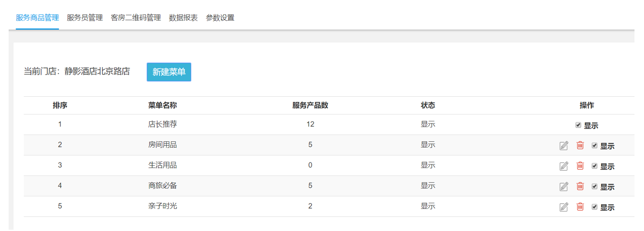Toggle 显示 checkbox for 亲子时光 row

point(594,207)
